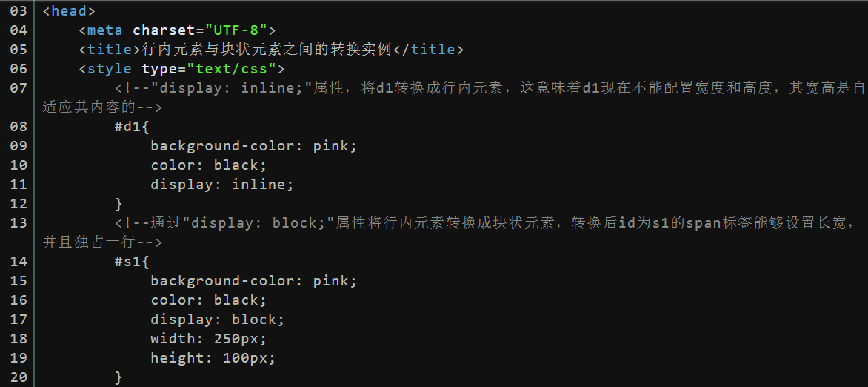Click the #s1 selector line

point(133,261)
